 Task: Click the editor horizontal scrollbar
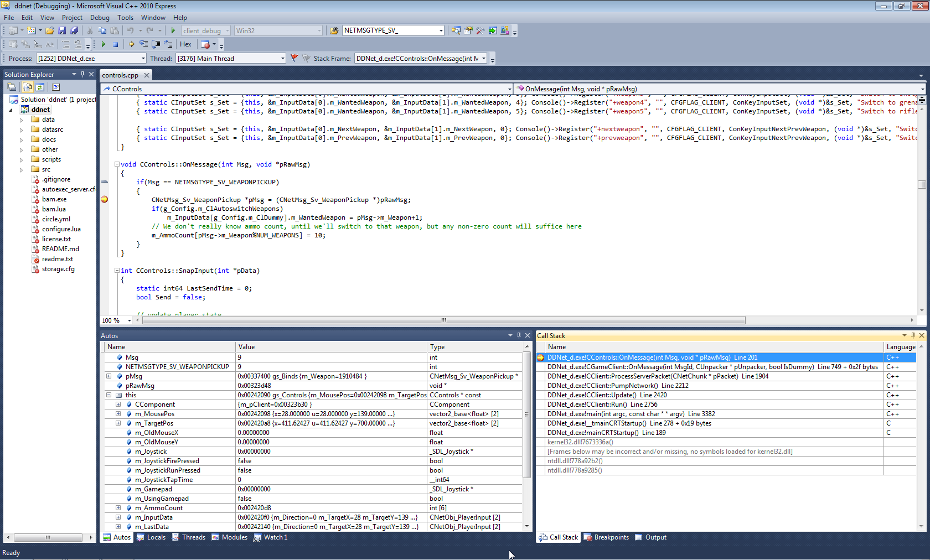pyautogui.click(x=443, y=320)
